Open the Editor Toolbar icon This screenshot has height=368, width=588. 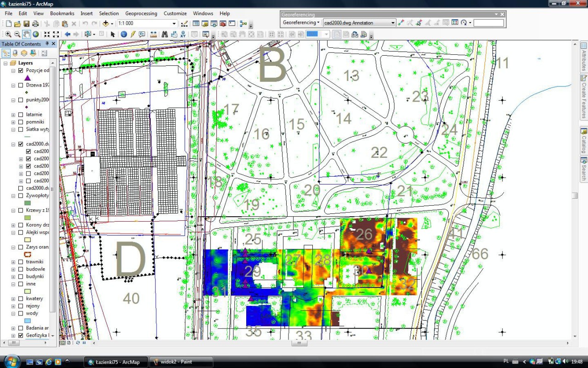coord(185,23)
